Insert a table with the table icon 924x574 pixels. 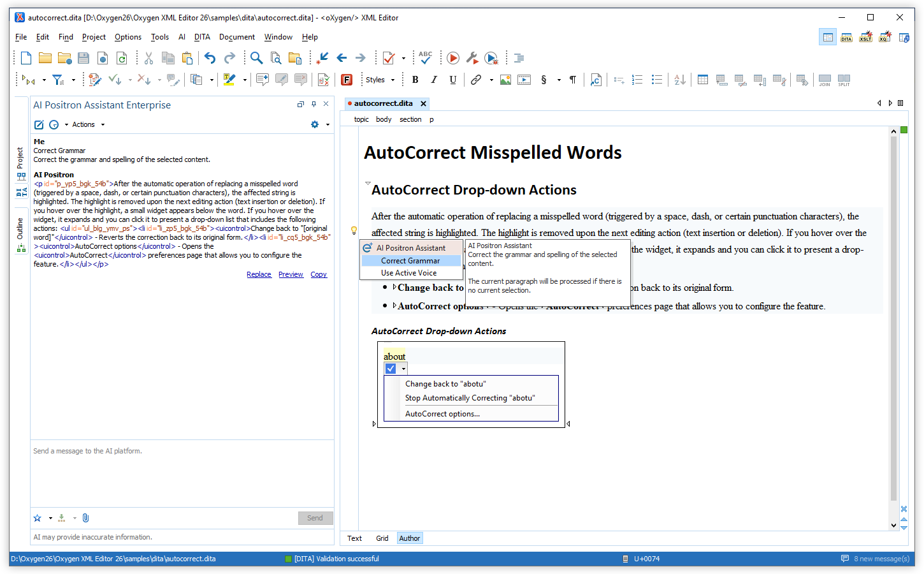(703, 80)
